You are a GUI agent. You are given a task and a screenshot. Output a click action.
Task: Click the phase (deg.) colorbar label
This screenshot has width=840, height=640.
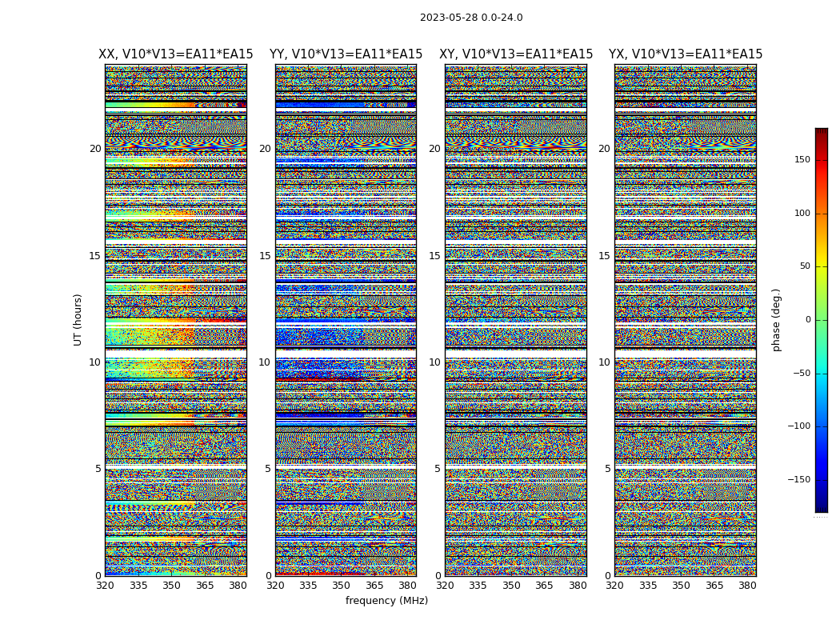776,320
